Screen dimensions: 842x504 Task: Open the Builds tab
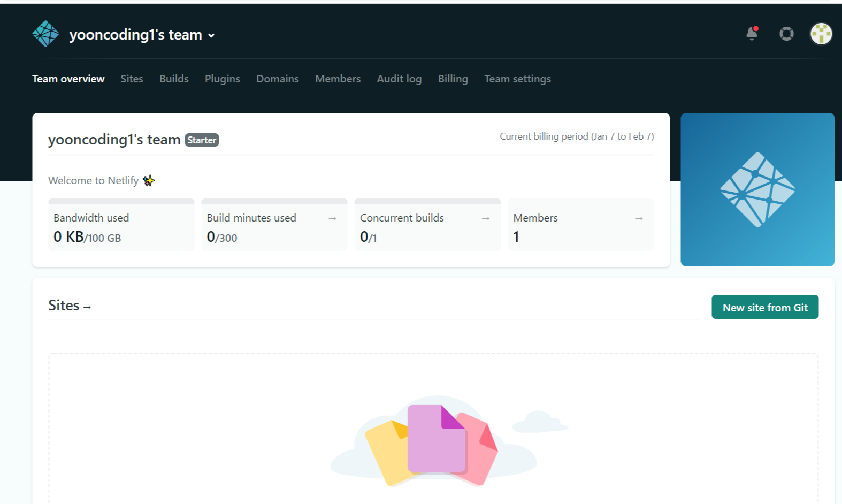174,79
